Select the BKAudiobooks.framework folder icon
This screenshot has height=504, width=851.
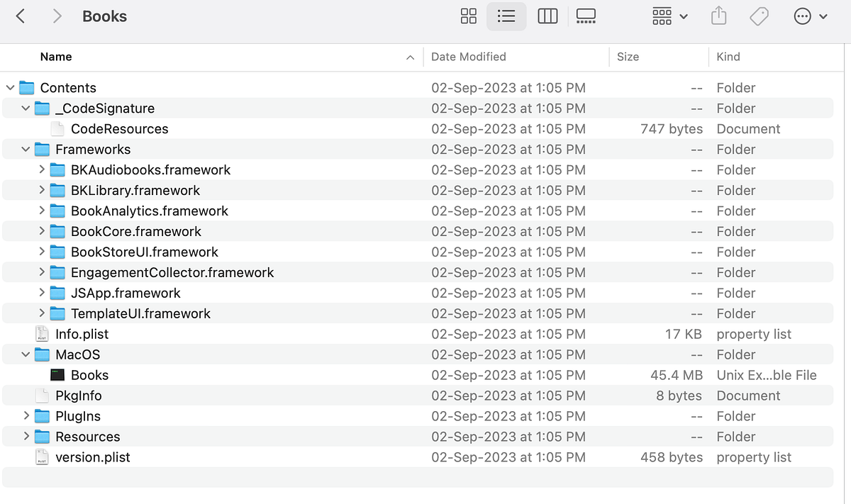tap(58, 170)
